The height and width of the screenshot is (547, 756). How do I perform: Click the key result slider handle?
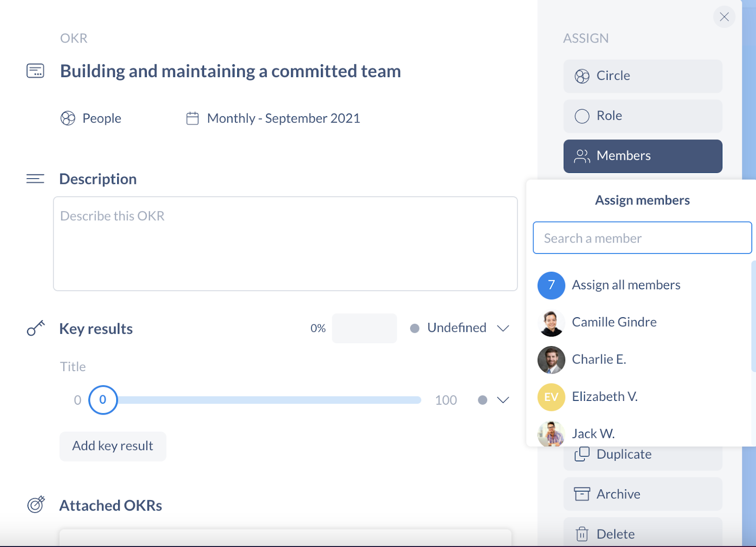pyautogui.click(x=103, y=400)
